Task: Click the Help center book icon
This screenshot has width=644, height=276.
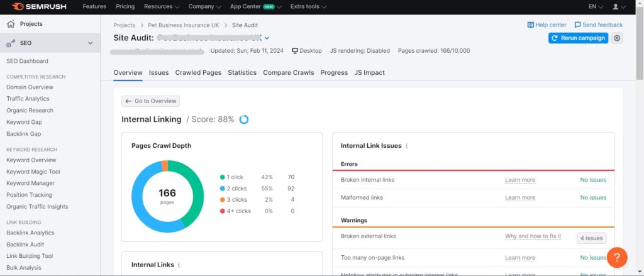Action: tap(530, 25)
